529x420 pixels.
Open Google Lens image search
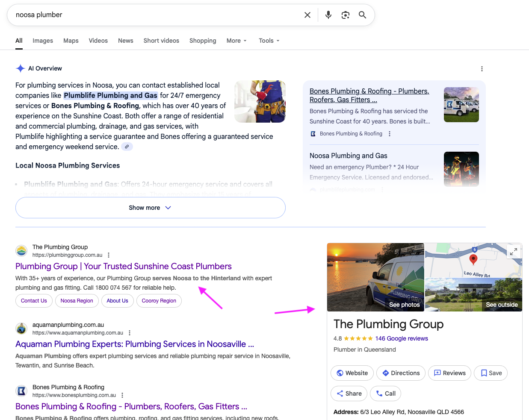tap(345, 15)
